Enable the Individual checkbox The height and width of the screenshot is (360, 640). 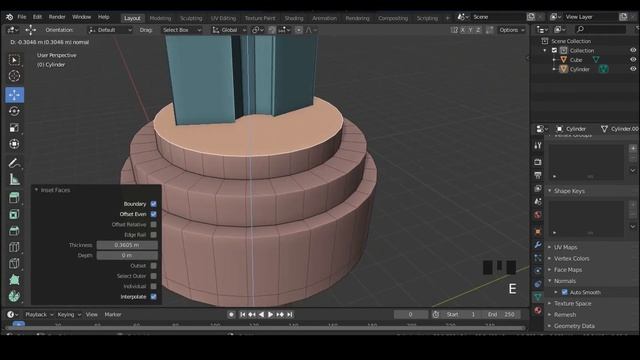tap(153, 286)
